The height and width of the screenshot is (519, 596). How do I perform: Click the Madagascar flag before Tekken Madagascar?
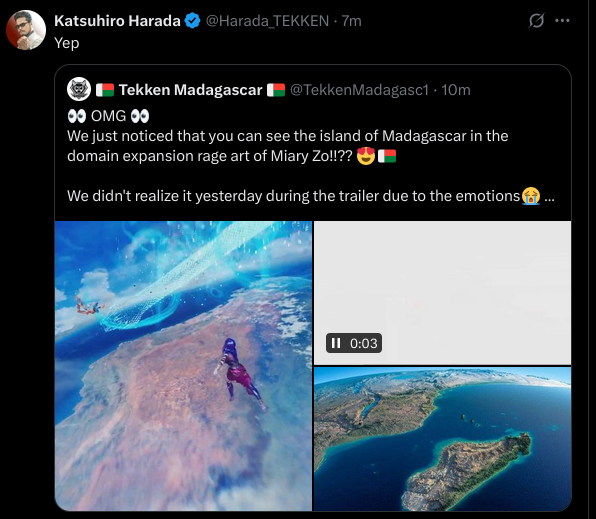tap(105, 90)
